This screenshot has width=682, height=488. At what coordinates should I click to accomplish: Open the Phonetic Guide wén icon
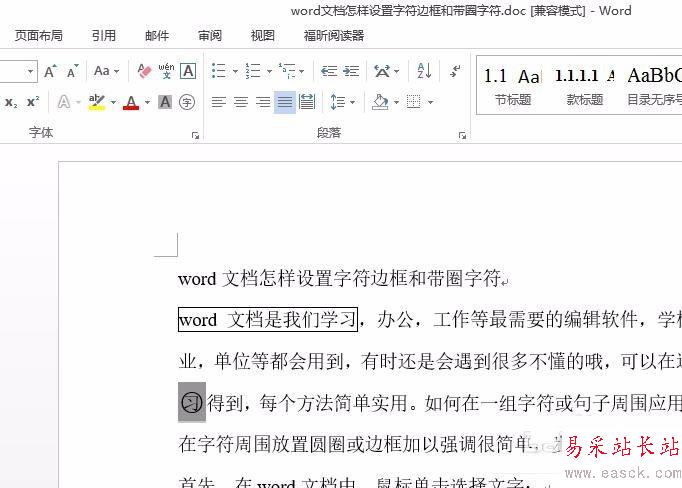(x=166, y=71)
